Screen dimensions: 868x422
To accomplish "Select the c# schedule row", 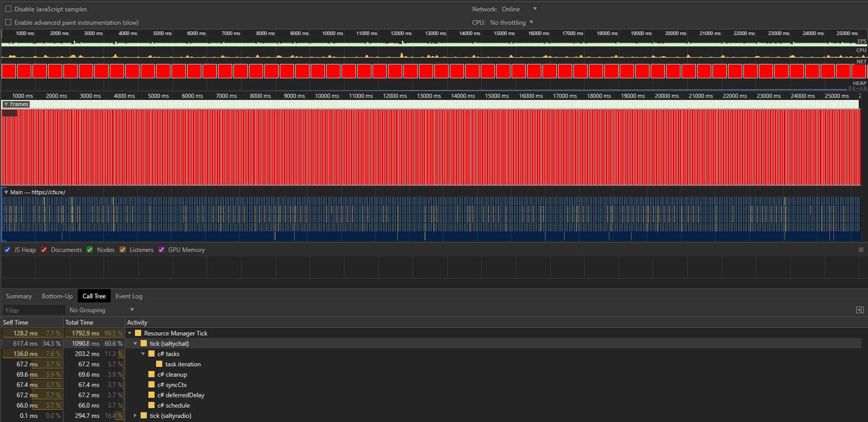I will click(431, 406).
